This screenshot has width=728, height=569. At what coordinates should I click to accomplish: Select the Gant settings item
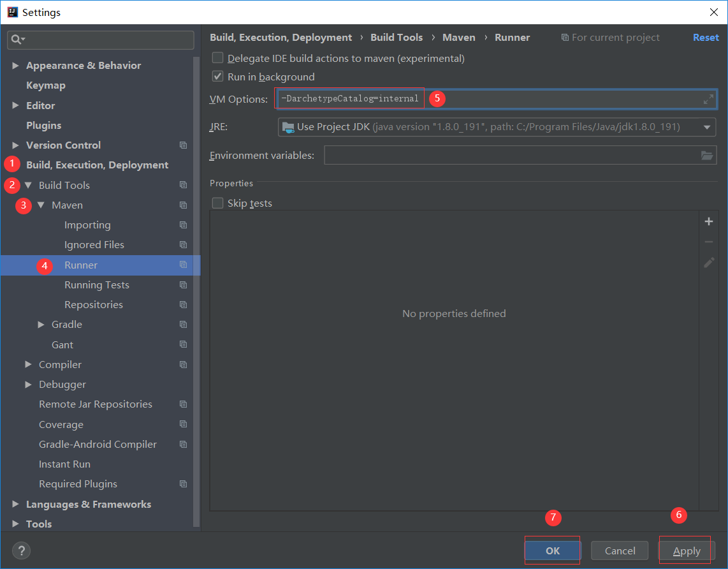pyautogui.click(x=62, y=344)
